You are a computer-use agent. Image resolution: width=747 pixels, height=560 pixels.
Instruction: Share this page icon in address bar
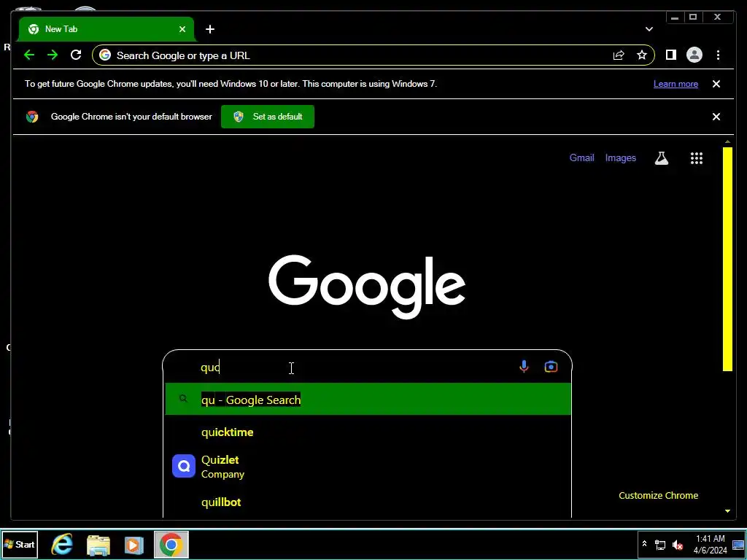click(619, 55)
